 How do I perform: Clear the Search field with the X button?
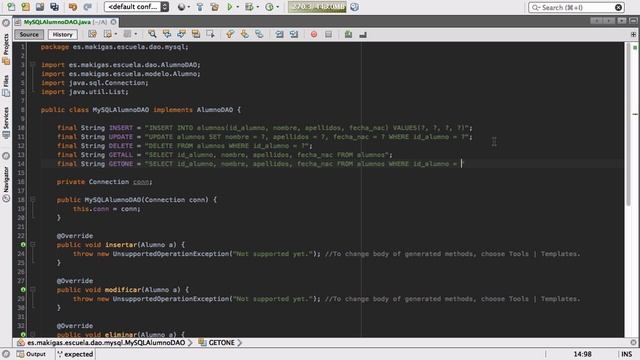point(618,7)
